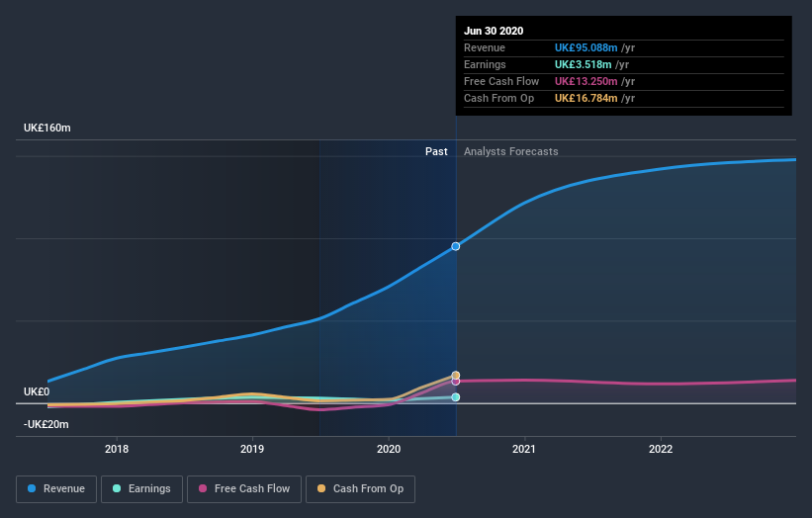
Task: Click the 2021 x-axis label
Action: click(x=524, y=449)
